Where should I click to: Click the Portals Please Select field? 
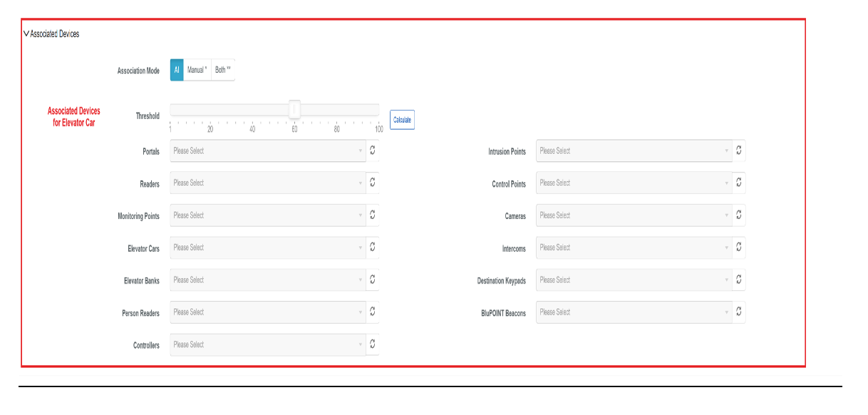[x=267, y=151]
